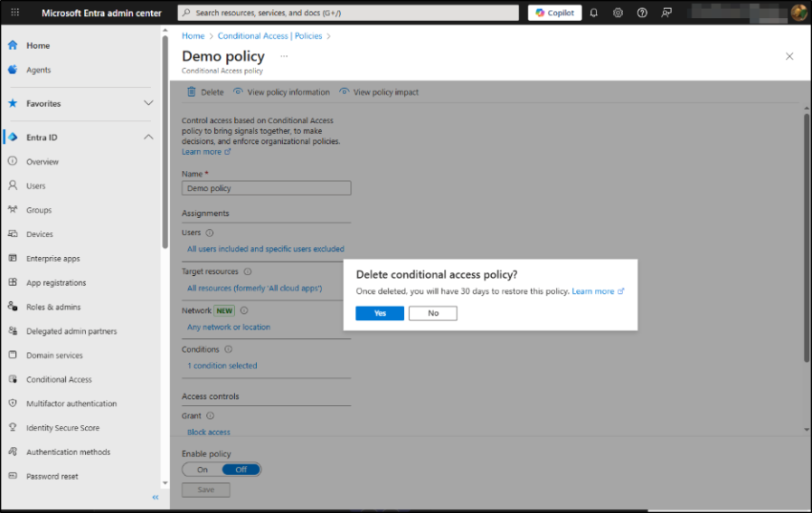Open Identity Secure Score
This screenshot has width=812, height=513.
tap(62, 428)
